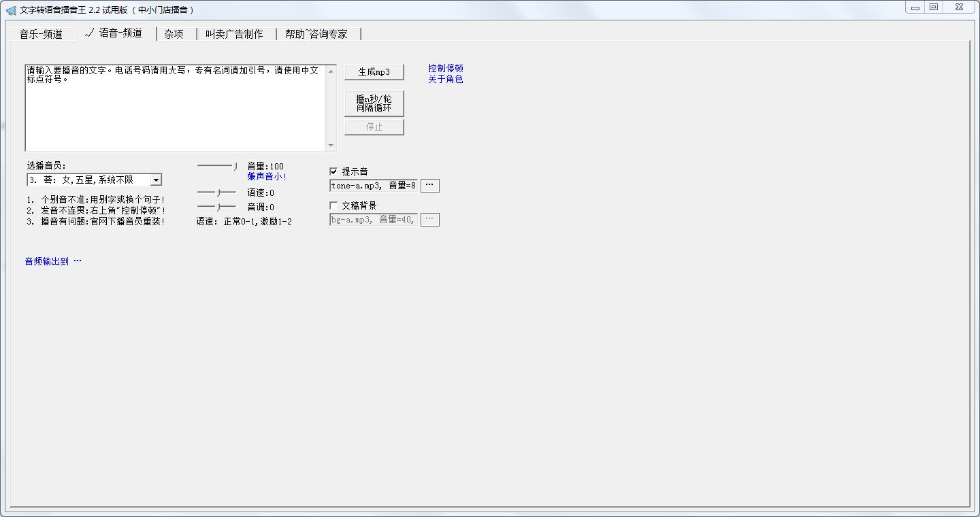980x517 pixels.
Task: Switch to the 音乐-频道 tab
Action: [x=42, y=34]
